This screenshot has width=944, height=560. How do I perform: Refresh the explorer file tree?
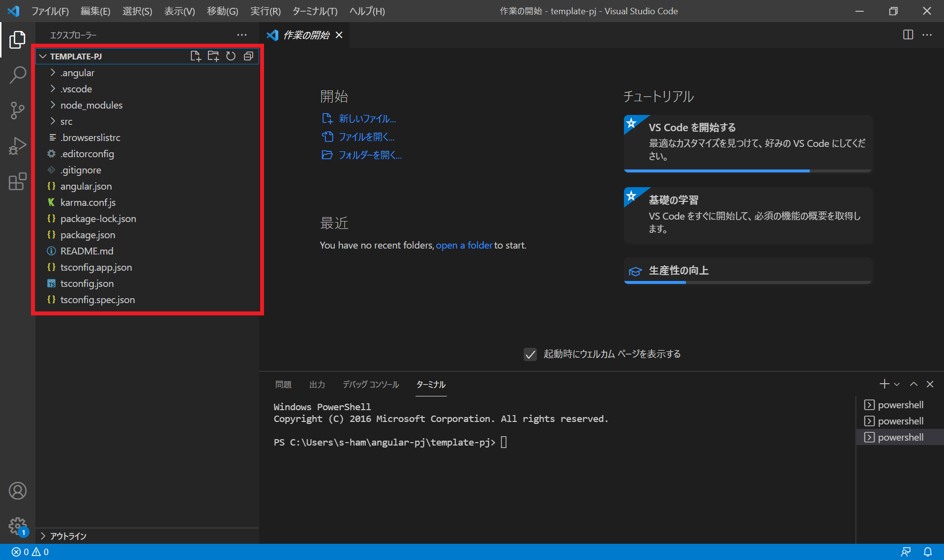tap(231, 56)
